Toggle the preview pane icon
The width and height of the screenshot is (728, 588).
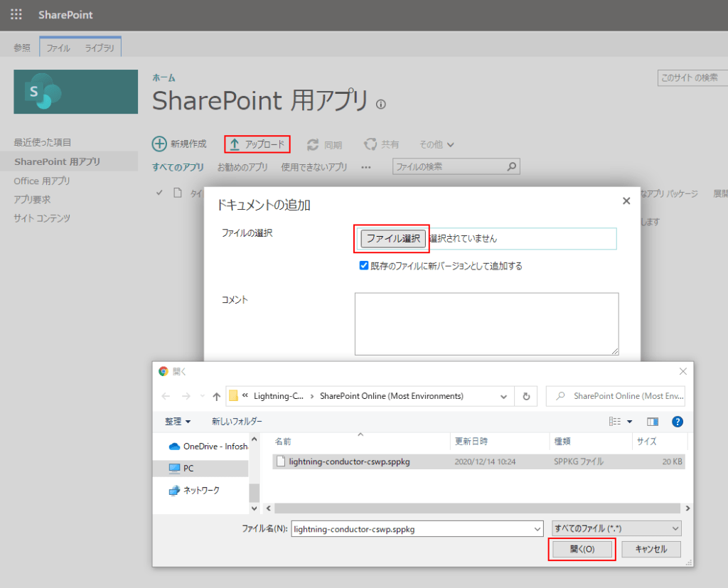pos(653,422)
